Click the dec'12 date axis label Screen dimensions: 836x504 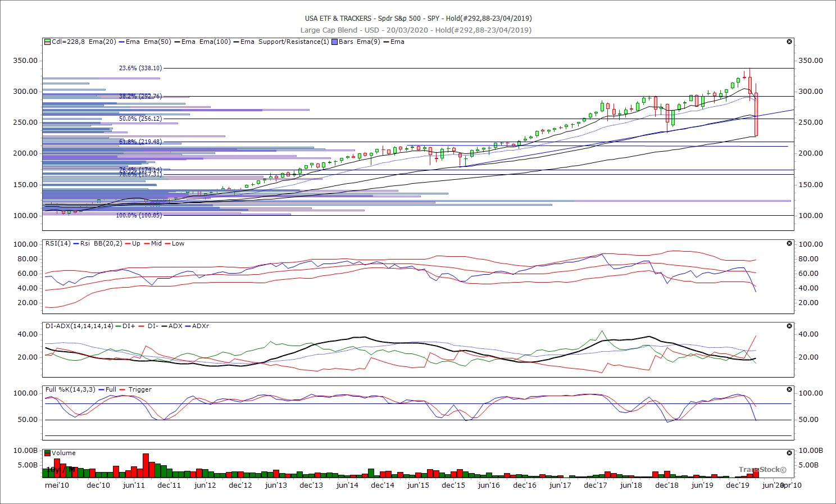[240, 485]
